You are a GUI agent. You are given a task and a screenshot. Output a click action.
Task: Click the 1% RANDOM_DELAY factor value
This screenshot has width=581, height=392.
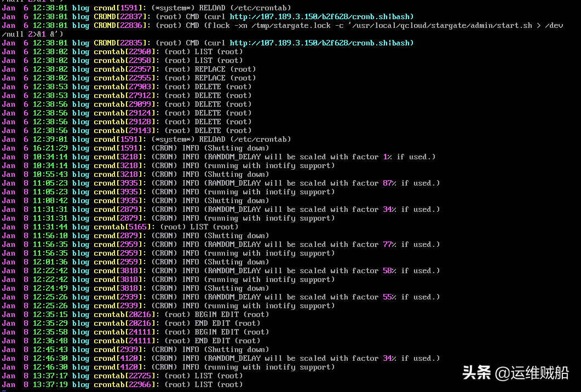[x=387, y=157]
